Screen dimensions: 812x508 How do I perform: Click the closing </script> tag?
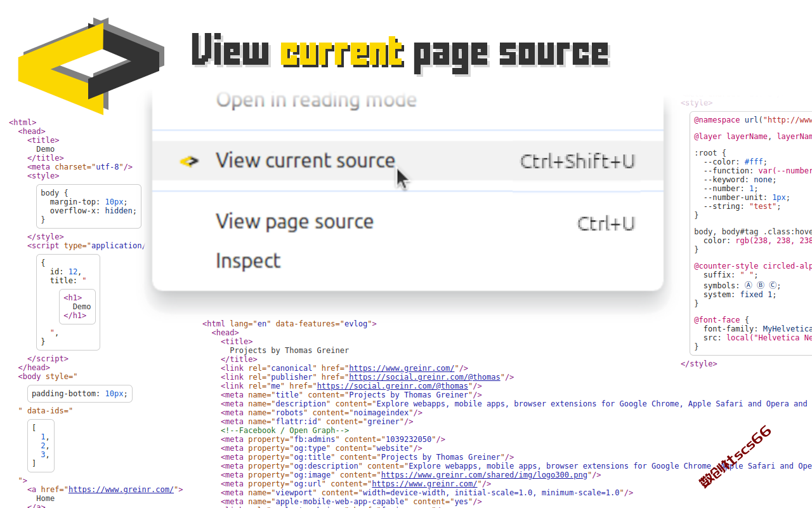[x=48, y=359]
